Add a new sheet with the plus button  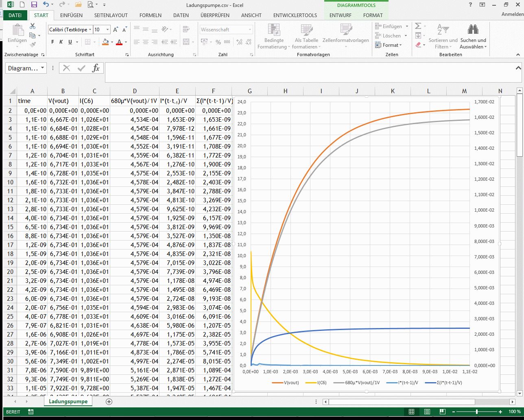point(109,402)
